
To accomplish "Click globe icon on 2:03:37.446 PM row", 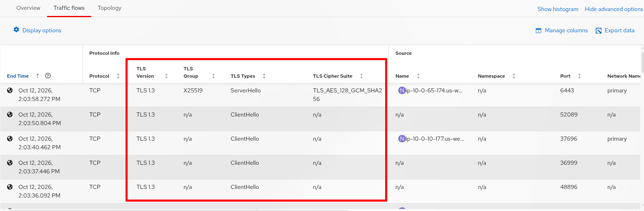I will 10,163.
